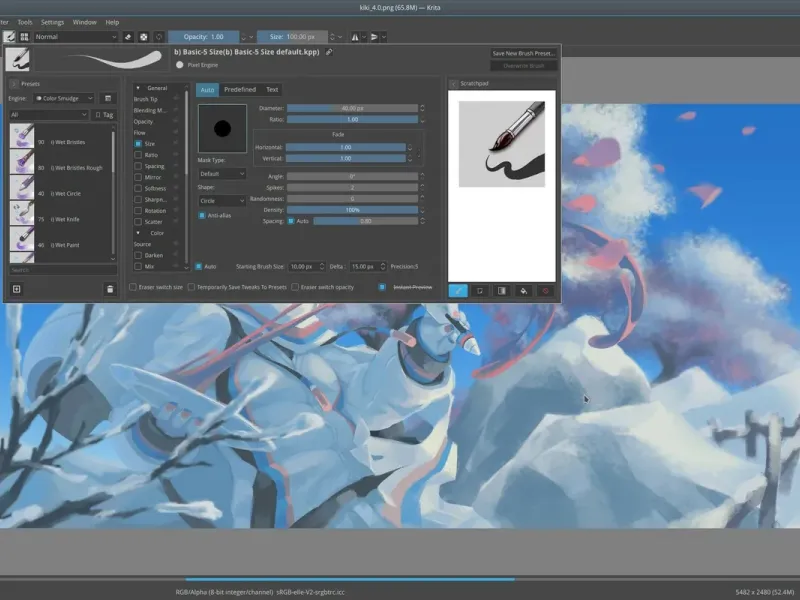Click Save New Brush Preset button
This screenshot has height=600, width=800.
click(523, 53)
